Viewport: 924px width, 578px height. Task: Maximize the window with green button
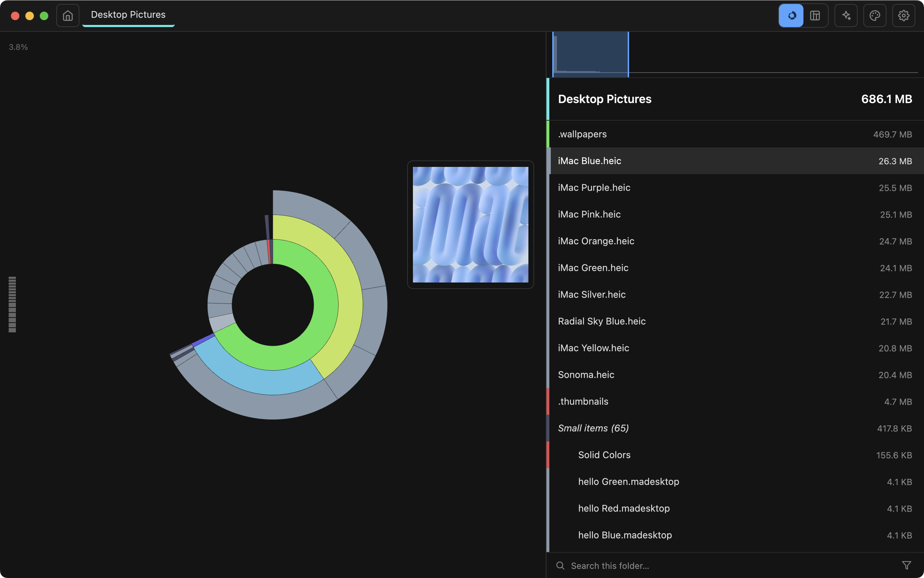(x=44, y=16)
